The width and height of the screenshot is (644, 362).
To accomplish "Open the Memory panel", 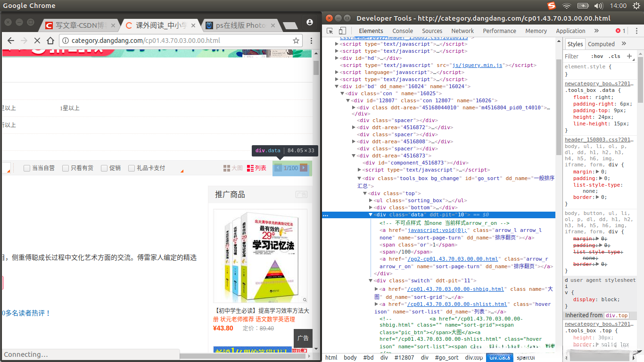I will (x=536, y=31).
